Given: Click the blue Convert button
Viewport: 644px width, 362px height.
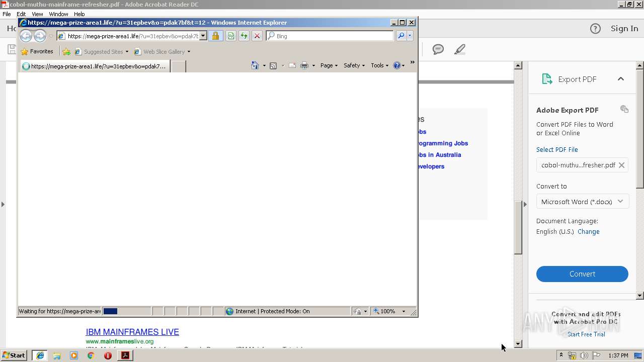Looking at the screenshot, I should coord(582,274).
